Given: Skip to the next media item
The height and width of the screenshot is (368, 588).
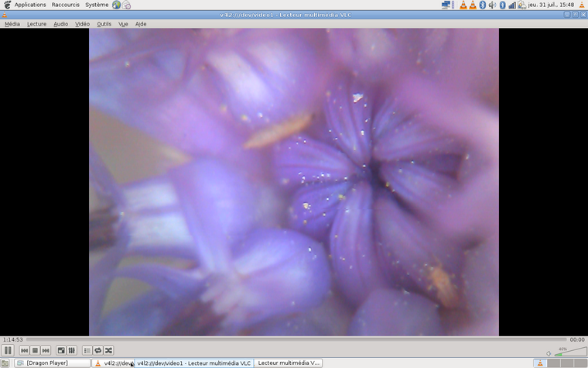Looking at the screenshot, I should (x=46, y=351).
